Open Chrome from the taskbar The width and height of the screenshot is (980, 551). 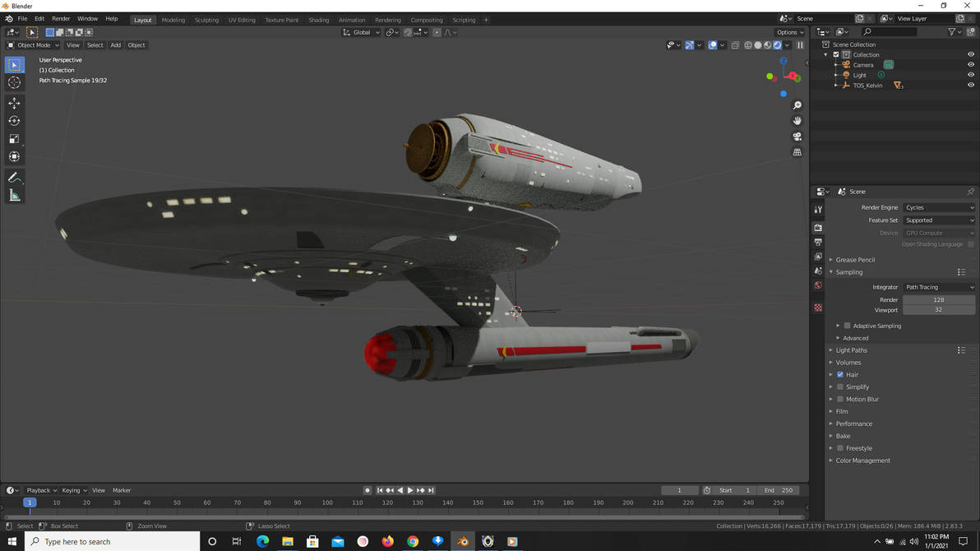pos(413,542)
